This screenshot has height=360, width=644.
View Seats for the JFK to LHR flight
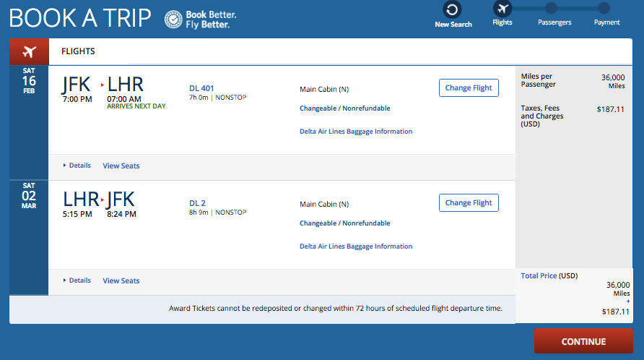(x=121, y=166)
